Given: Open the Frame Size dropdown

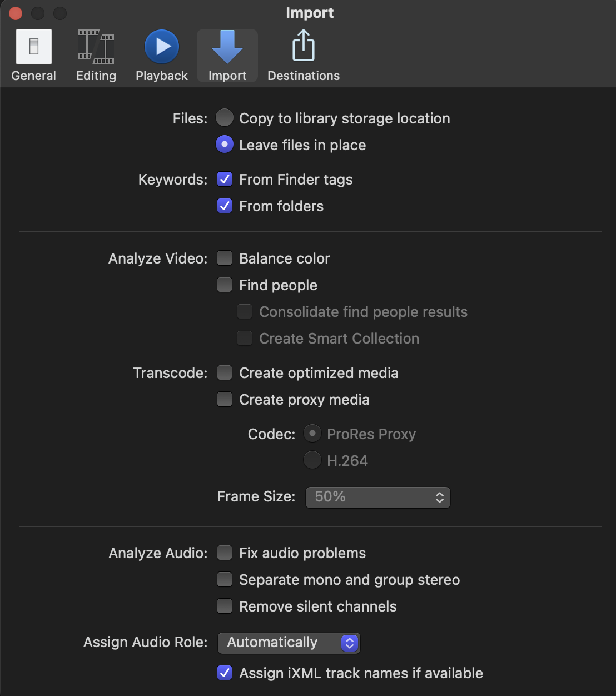Looking at the screenshot, I should 377,497.
